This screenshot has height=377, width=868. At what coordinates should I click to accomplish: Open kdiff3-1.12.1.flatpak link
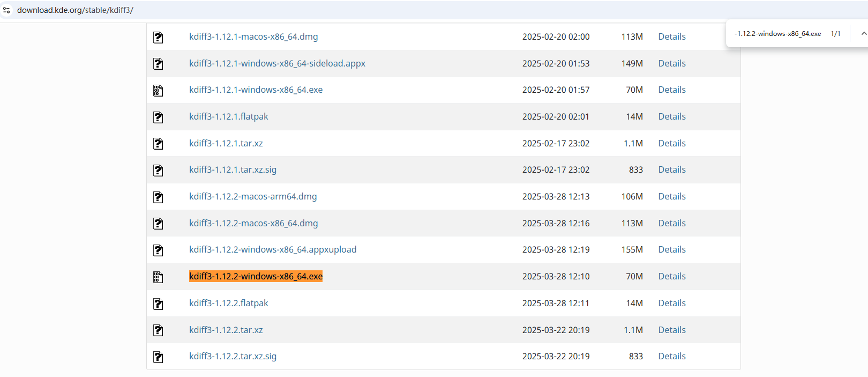pos(228,116)
